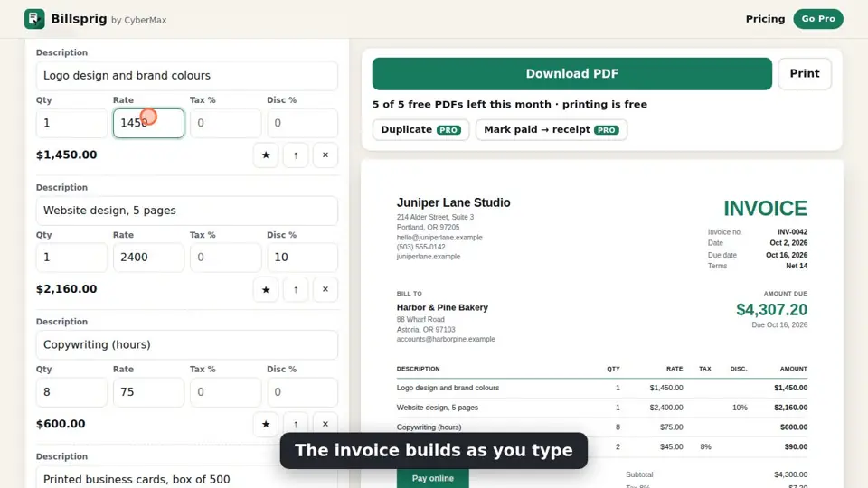Upgrade with the Go Pro button
The width and height of the screenshot is (868, 488).
pos(818,19)
